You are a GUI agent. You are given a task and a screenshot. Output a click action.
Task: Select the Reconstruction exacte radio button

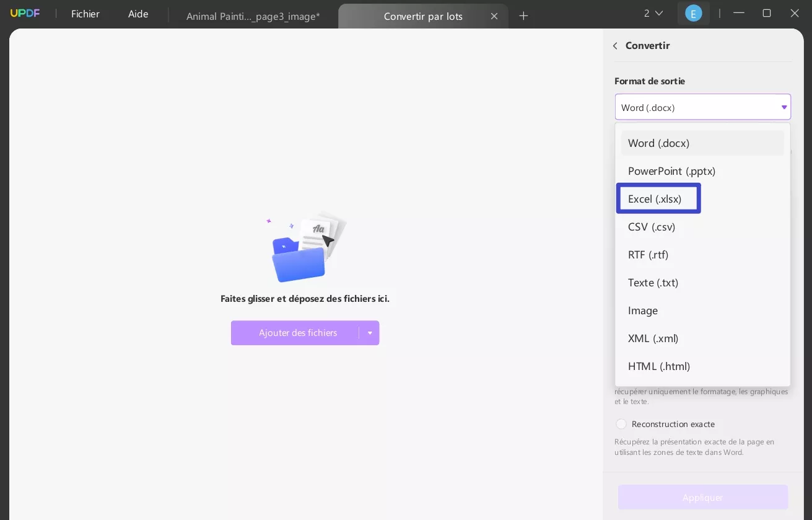pyautogui.click(x=621, y=424)
